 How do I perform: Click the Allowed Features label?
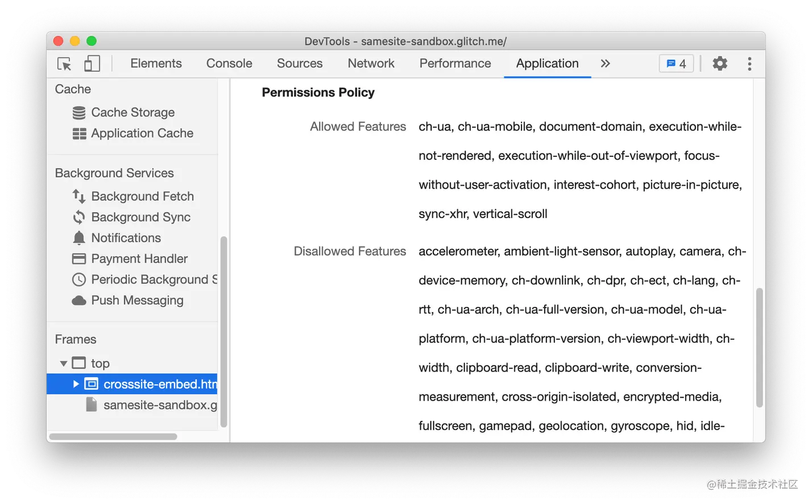pyautogui.click(x=358, y=127)
